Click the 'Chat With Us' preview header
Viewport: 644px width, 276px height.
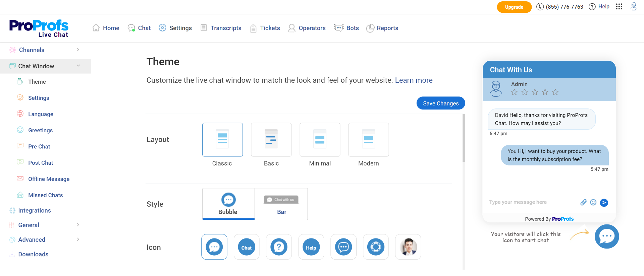coord(549,70)
